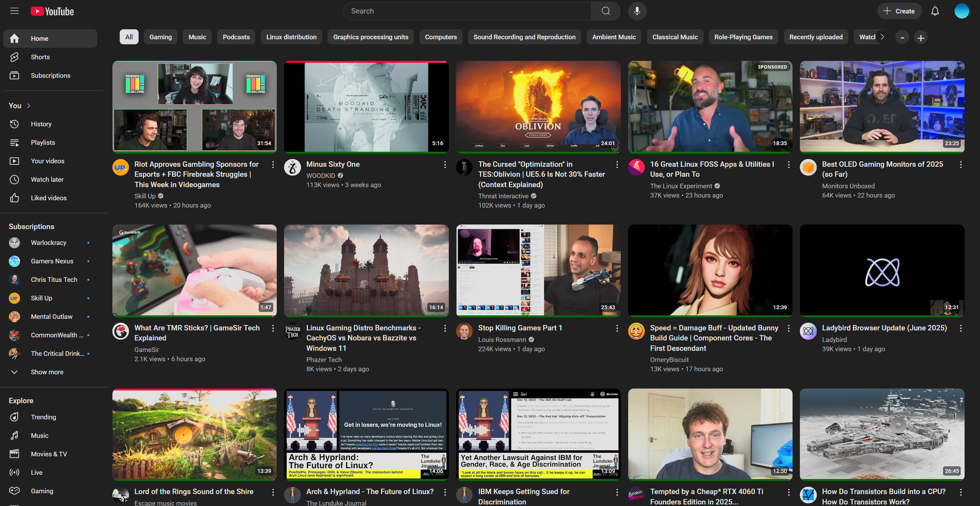Select the All filter chip
The width and height of the screenshot is (980, 506).
coord(129,37)
